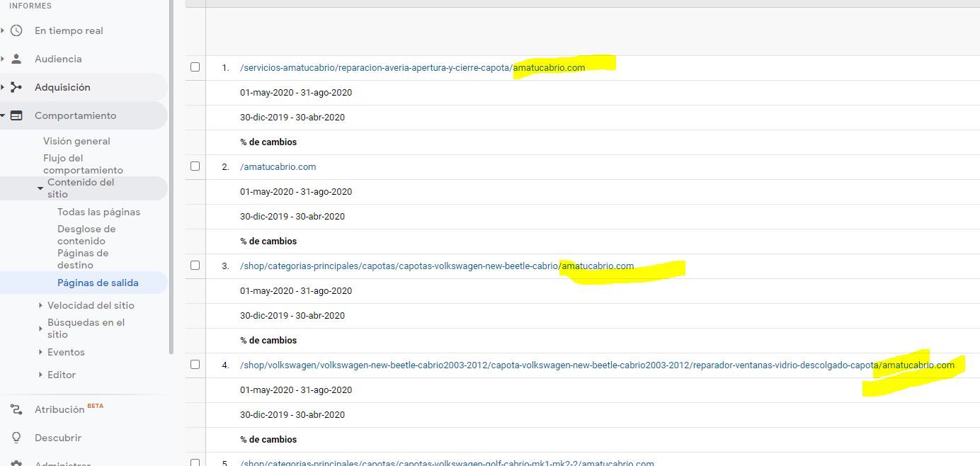Open Atribución BETA section
The height and width of the screenshot is (466, 980).
(69, 409)
